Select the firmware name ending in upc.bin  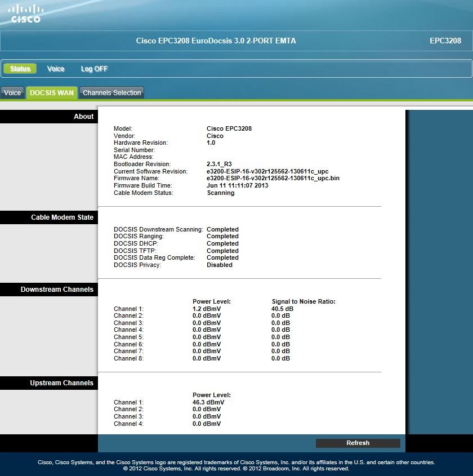coord(273,178)
